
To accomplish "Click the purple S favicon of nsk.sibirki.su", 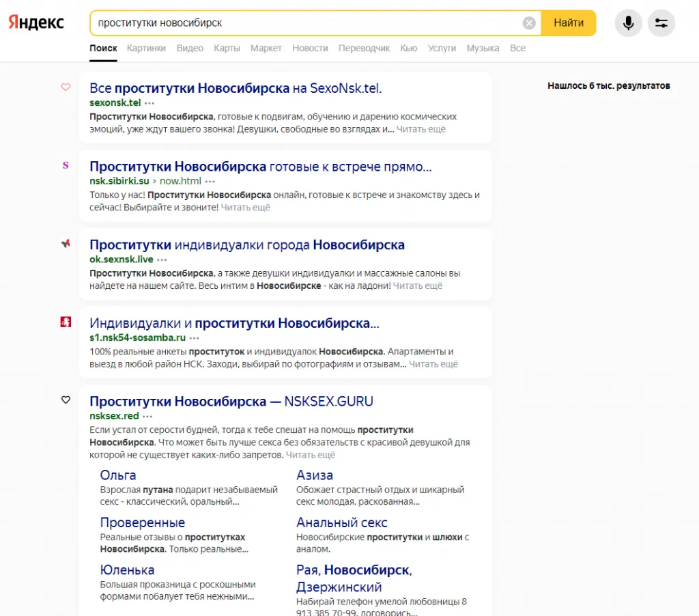I will click(x=66, y=165).
